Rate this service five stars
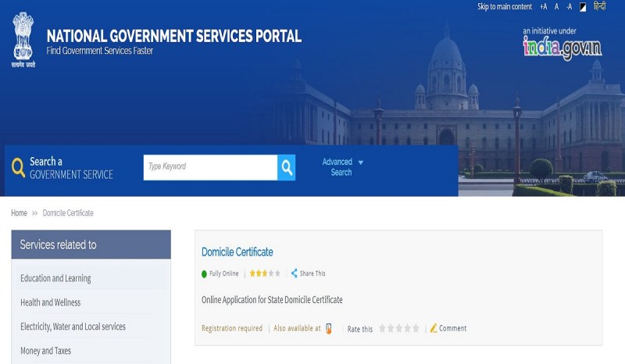Image resolution: width=625 pixels, height=364 pixels. (416, 329)
